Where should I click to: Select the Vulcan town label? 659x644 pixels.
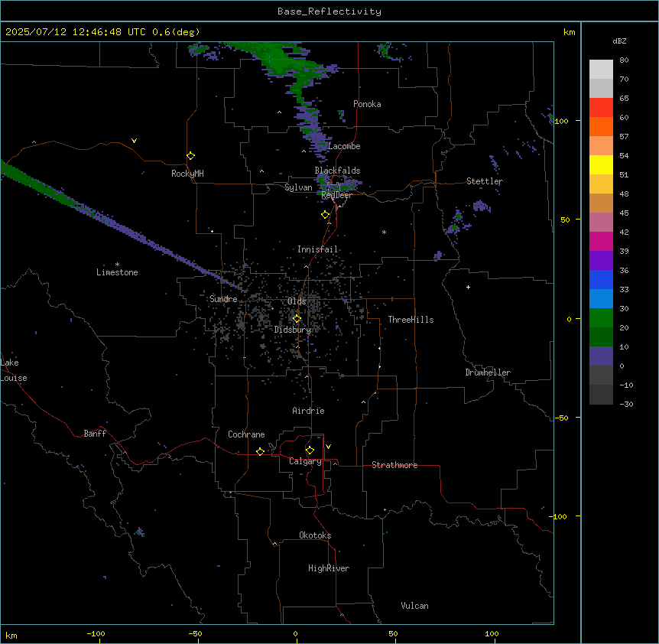click(414, 606)
